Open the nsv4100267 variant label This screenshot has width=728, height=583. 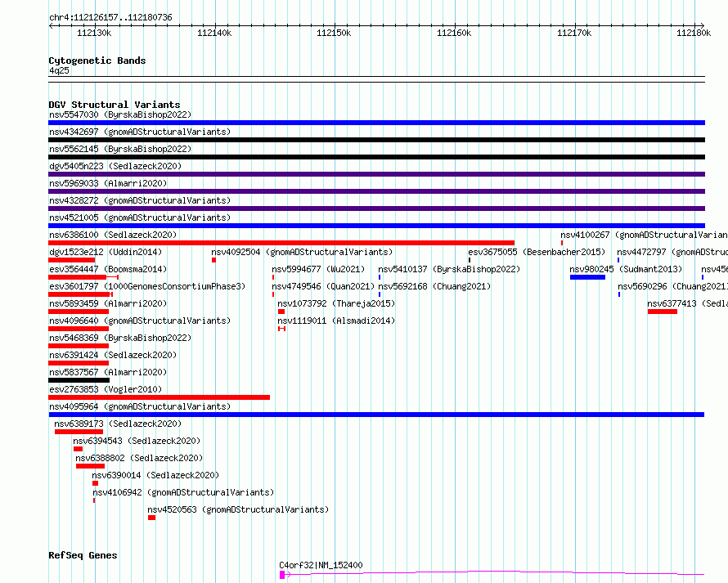644,235
